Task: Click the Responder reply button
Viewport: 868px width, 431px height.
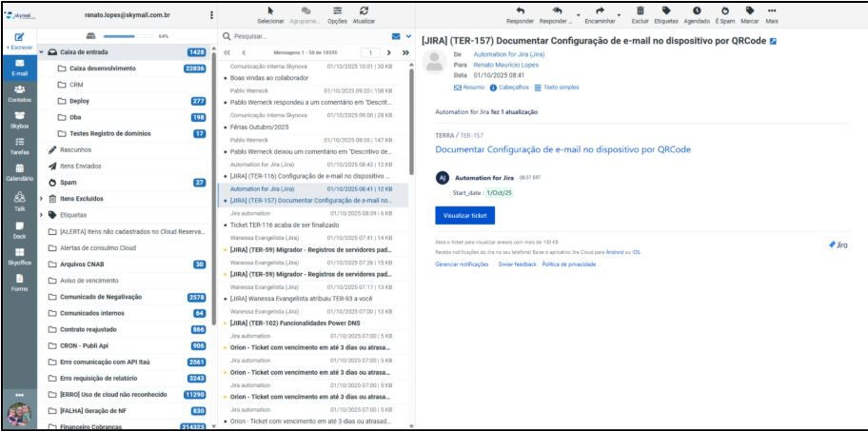Action: [x=520, y=13]
